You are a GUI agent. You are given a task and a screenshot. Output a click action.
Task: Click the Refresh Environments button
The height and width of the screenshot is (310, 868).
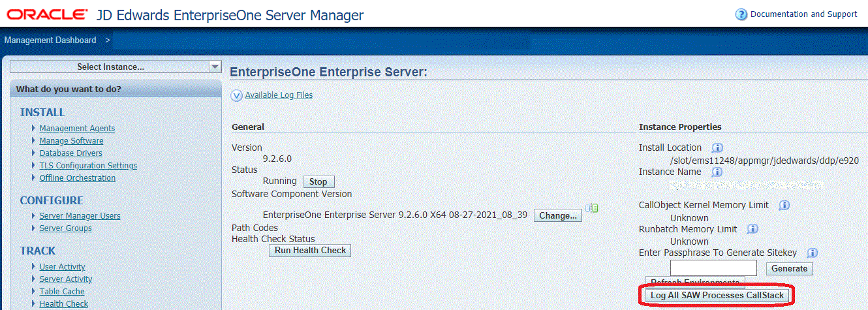point(694,283)
